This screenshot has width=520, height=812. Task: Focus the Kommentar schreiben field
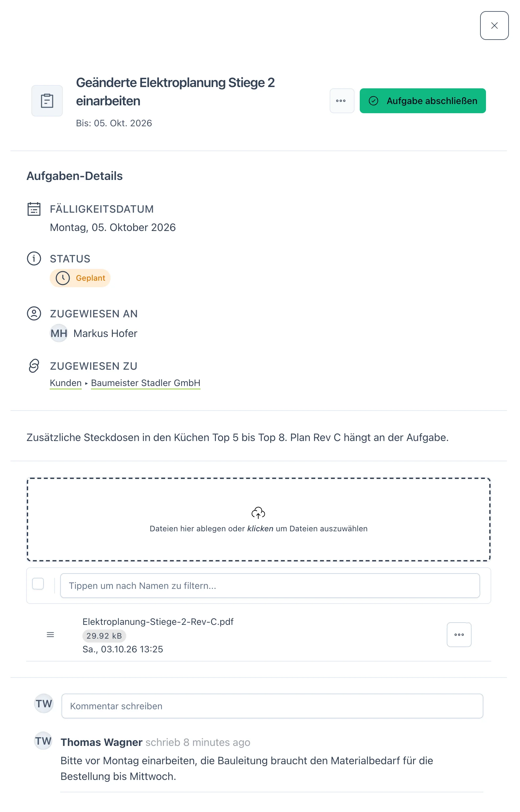click(x=272, y=706)
